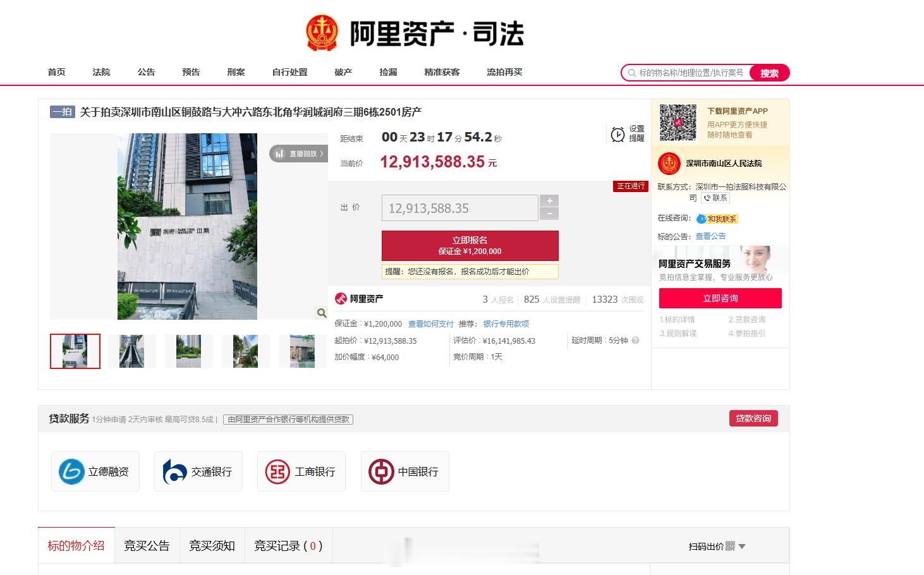The height and width of the screenshot is (575, 924).
Task: Click the red 搜索 search button
Action: [769, 73]
